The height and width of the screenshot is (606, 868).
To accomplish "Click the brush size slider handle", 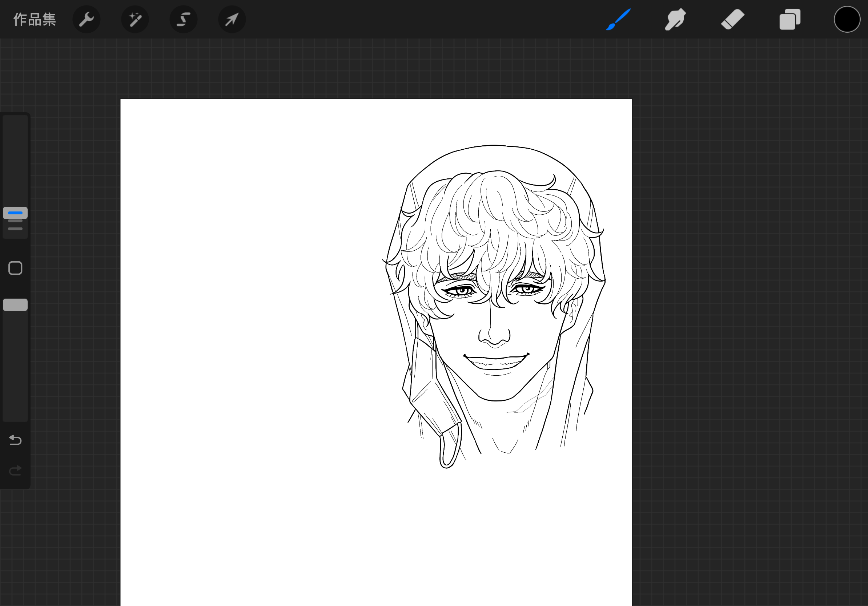I will coord(15,213).
